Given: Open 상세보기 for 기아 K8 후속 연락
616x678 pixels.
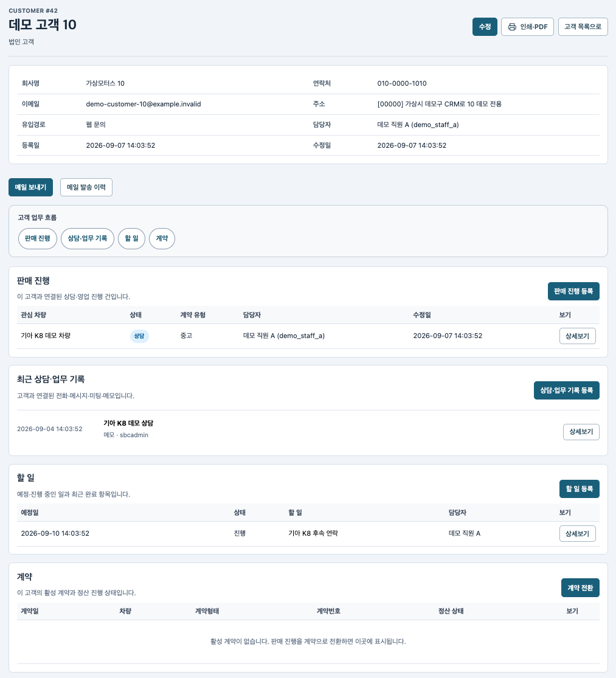Looking at the screenshot, I should 577,533.
